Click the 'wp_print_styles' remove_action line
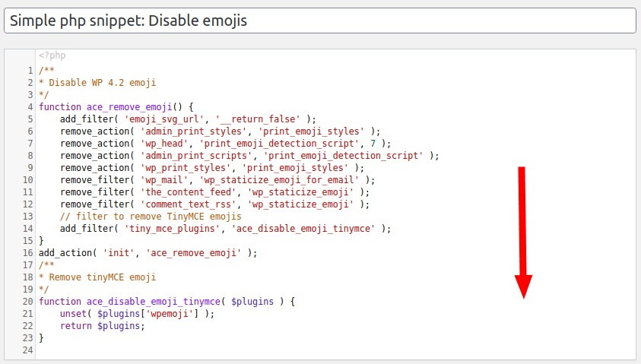Viewport: 641px width, 364px height. (211, 168)
